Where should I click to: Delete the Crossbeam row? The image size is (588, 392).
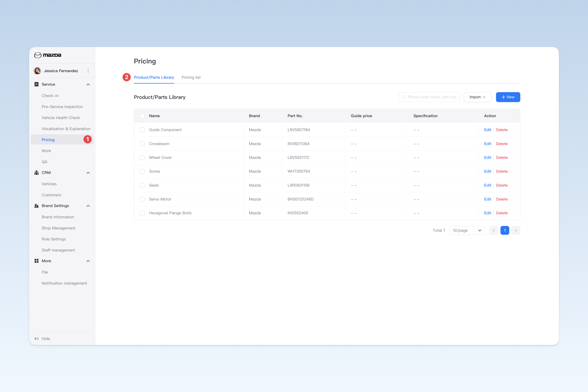tap(502, 144)
